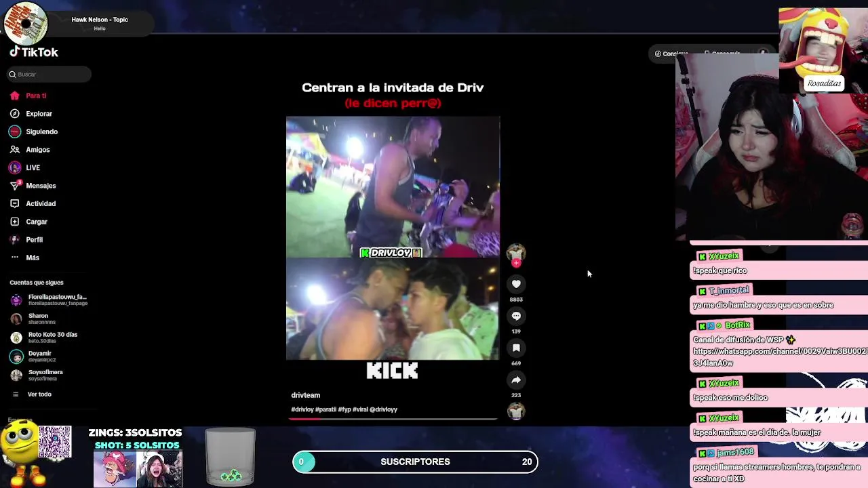The width and height of the screenshot is (868, 488).
Task: Open the spinning sound disc avatar
Action: [516, 411]
